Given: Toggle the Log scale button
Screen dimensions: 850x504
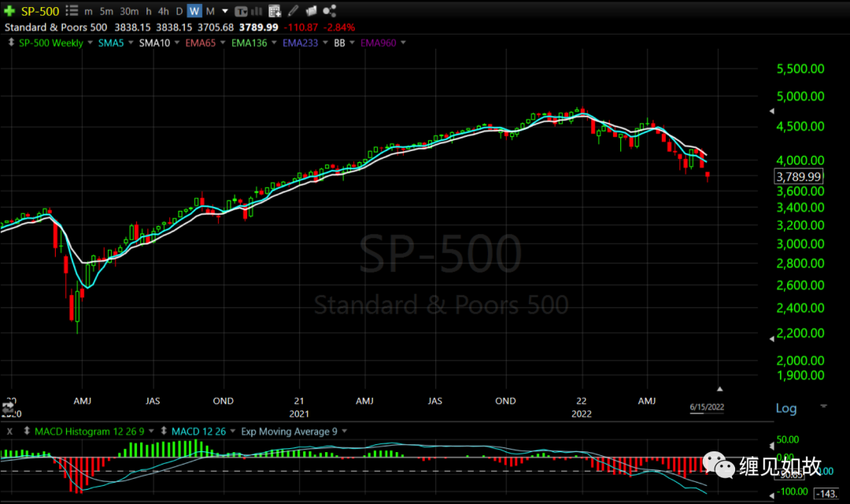Looking at the screenshot, I should pos(786,408).
